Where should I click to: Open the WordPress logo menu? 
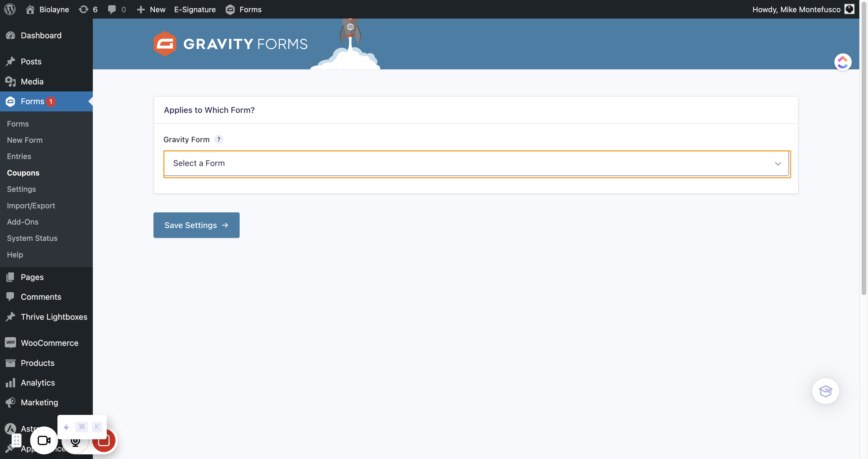click(10, 9)
